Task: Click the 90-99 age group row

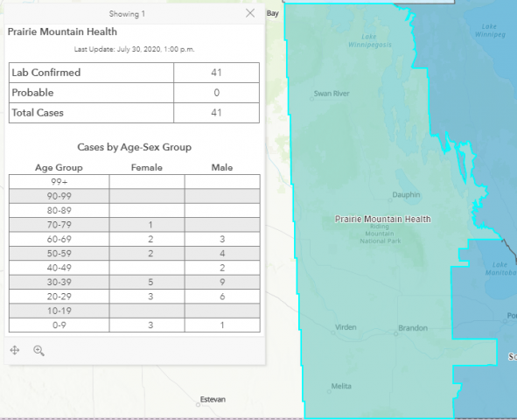Action: click(134, 196)
